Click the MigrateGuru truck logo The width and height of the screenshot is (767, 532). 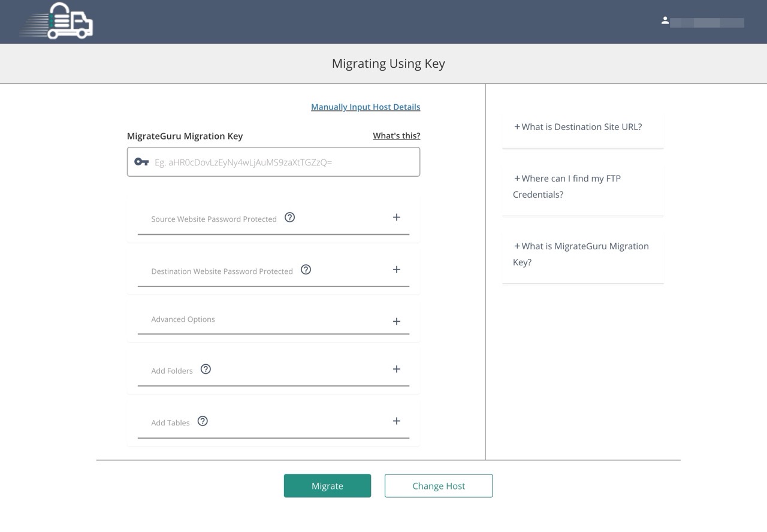tap(56, 21)
